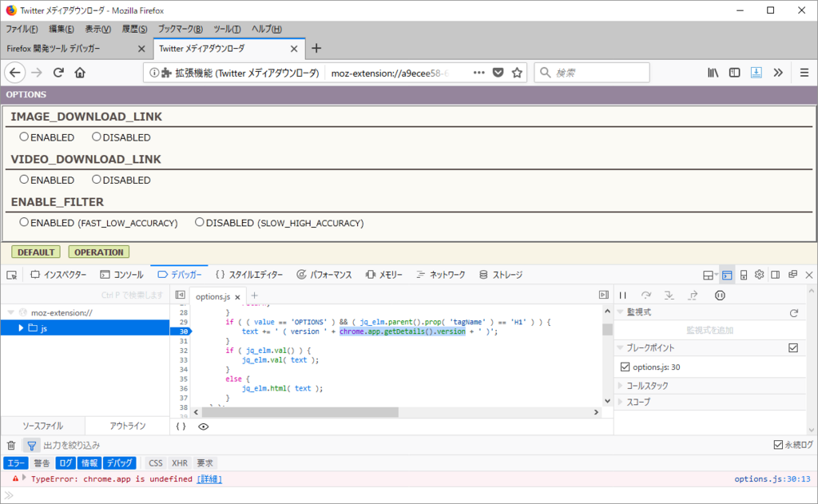The width and height of the screenshot is (818, 504).
Task: Open the Library icon in toolbar
Action: click(x=713, y=73)
